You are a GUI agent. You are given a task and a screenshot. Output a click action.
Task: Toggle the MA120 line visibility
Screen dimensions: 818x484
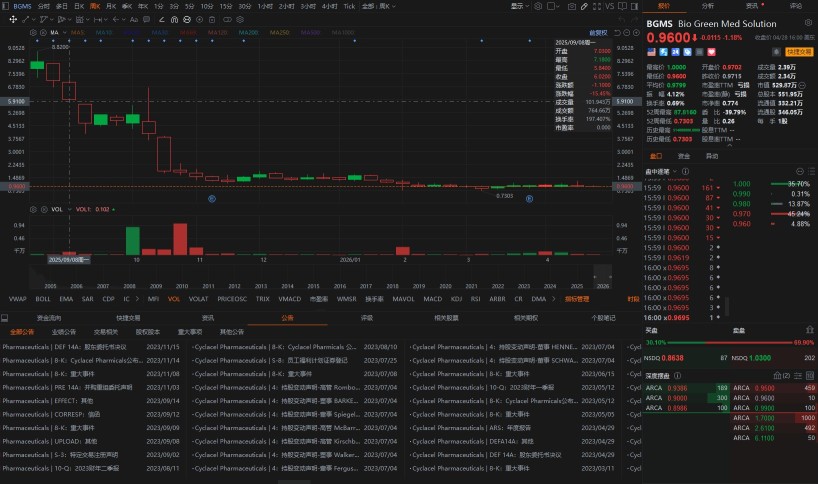click(218, 32)
